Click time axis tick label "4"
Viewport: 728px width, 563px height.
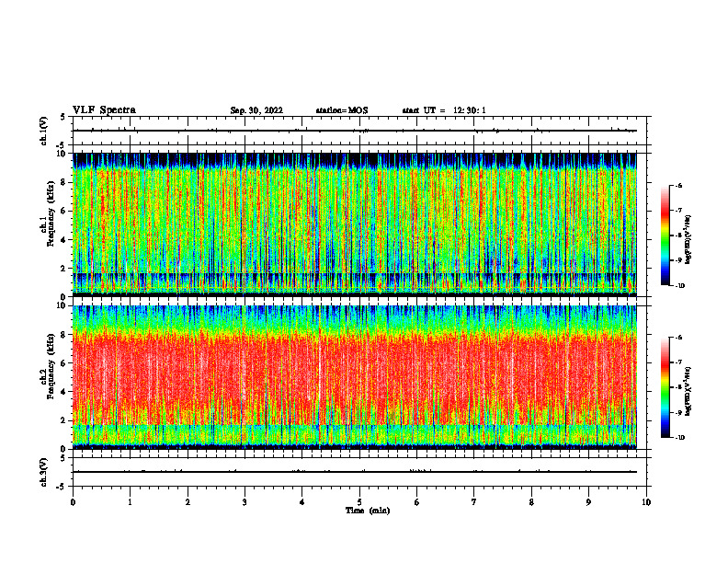(x=301, y=502)
